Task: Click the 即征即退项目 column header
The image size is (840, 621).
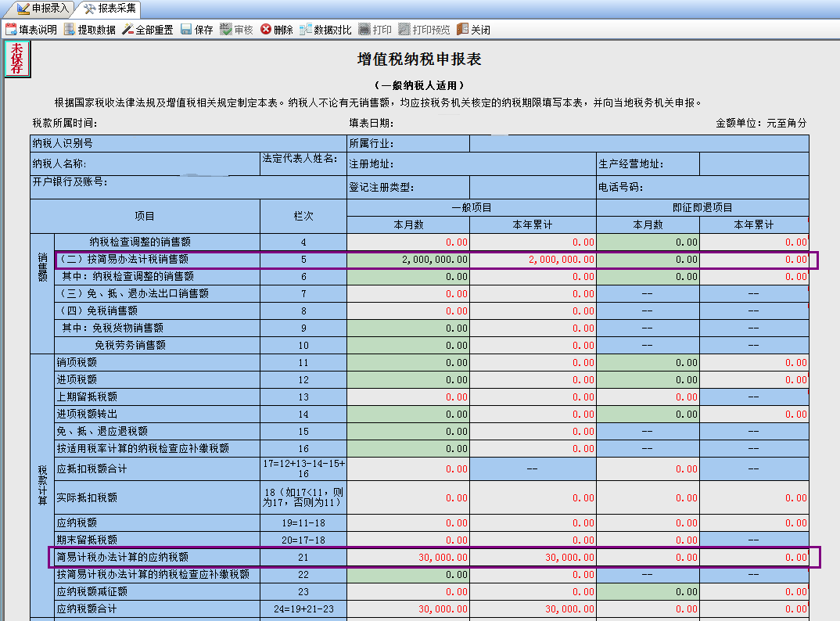Action: pos(702,208)
